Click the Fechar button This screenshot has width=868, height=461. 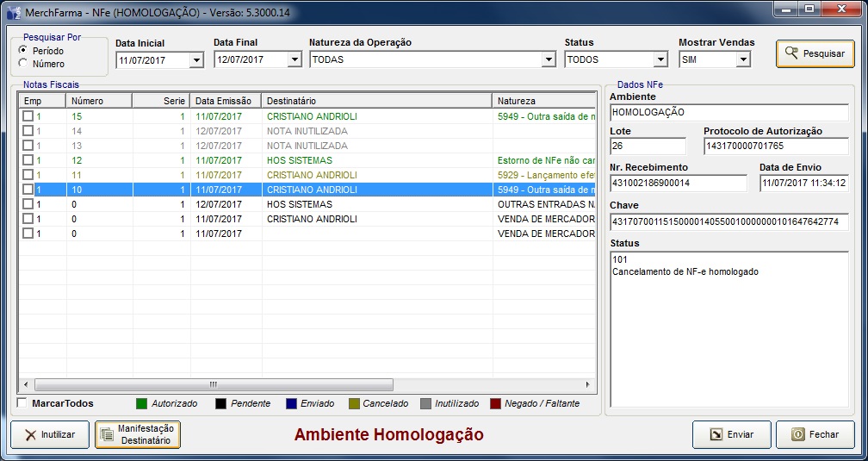tap(815, 434)
